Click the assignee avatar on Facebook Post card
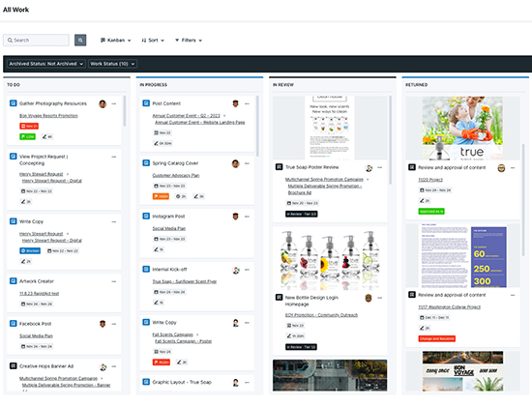 click(103, 324)
